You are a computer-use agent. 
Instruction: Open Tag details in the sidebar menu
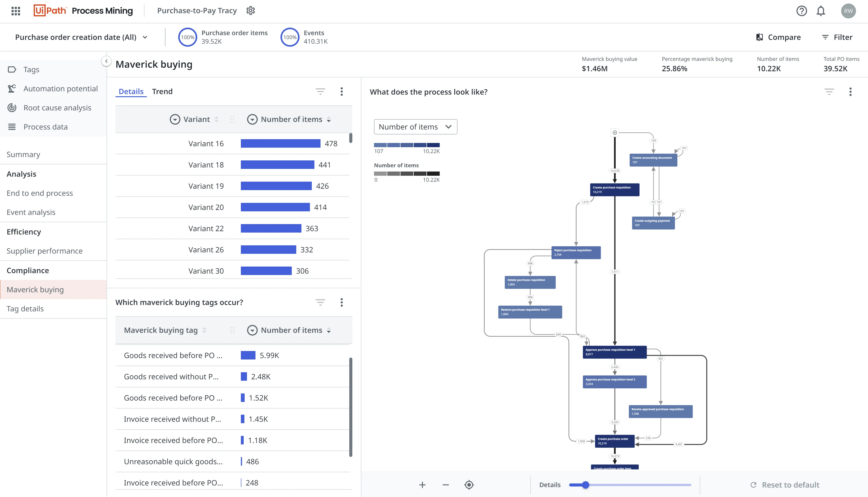[x=25, y=309]
